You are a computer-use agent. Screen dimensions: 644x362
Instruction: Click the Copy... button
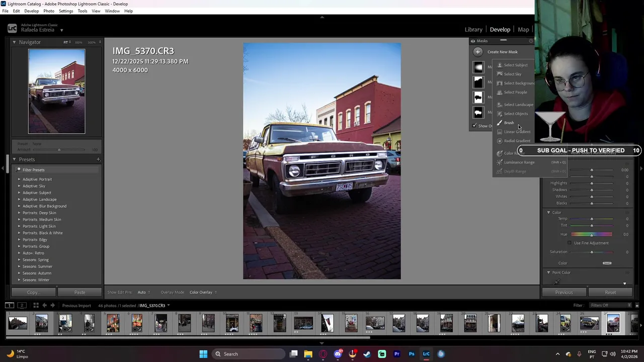pyautogui.click(x=33, y=292)
